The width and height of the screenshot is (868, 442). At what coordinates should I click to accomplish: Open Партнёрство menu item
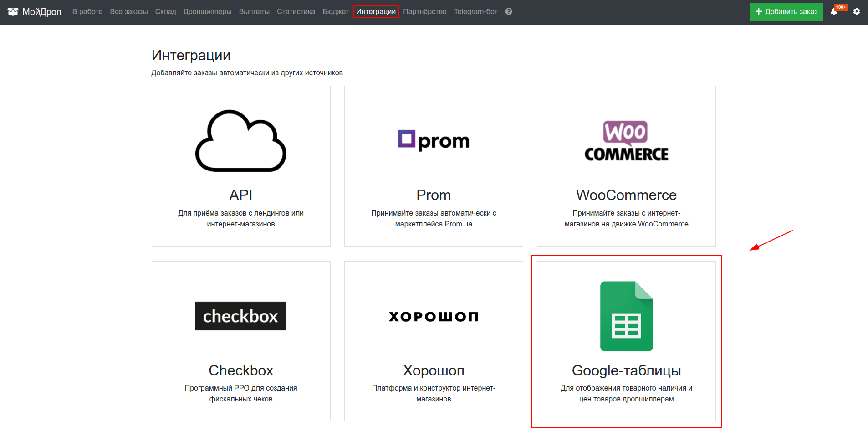point(425,12)
